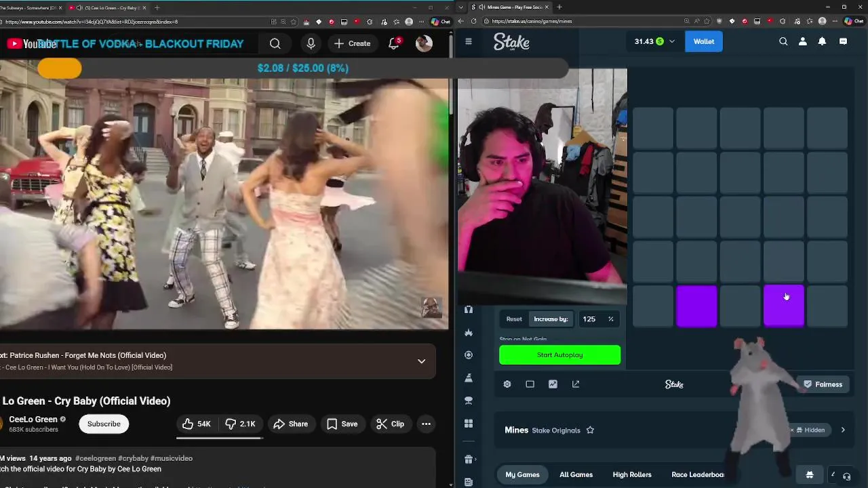Switch to Race Leaderboard tab
This screenshot has height=488, width=868.
pyautogui.click(x=698, y=474)
